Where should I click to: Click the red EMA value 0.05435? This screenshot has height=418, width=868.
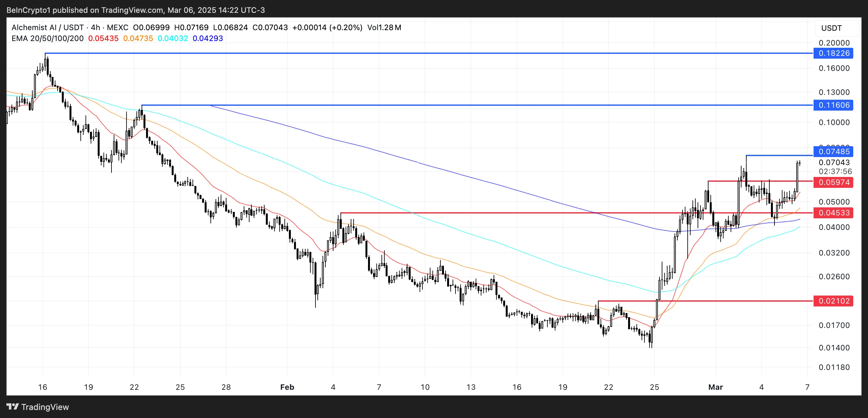103,38
